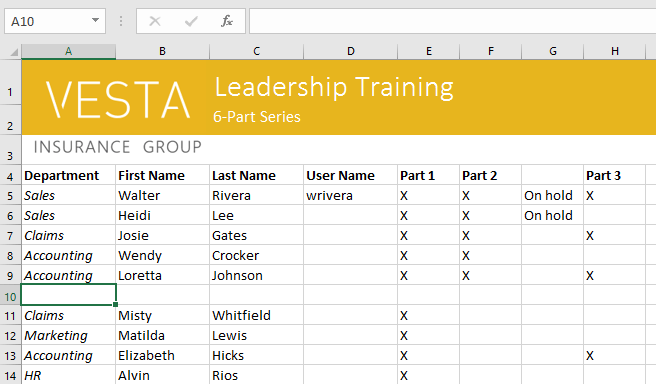This screenshot has width=656, height=384.
Task: Expand the Name Box dropdown arrow
Action: coord(95,20)
